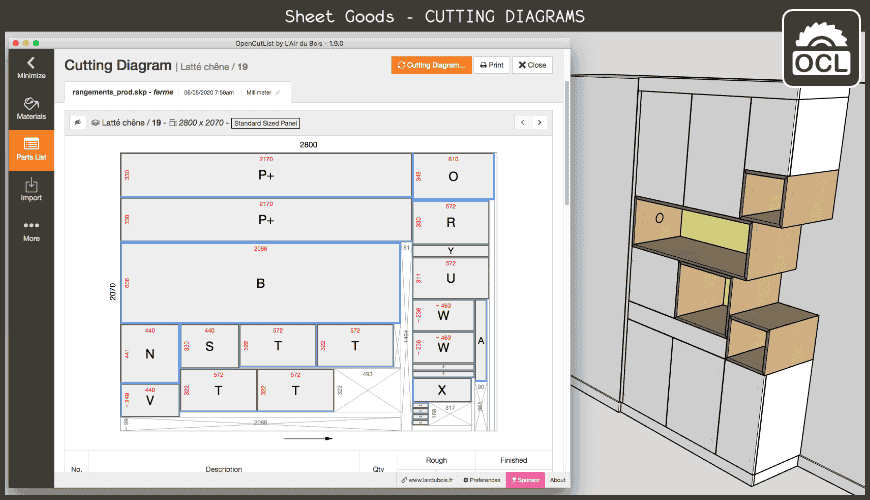
Task: Open the More menu (three dots)
Action: pyautogui.click(x=31, y=231)
